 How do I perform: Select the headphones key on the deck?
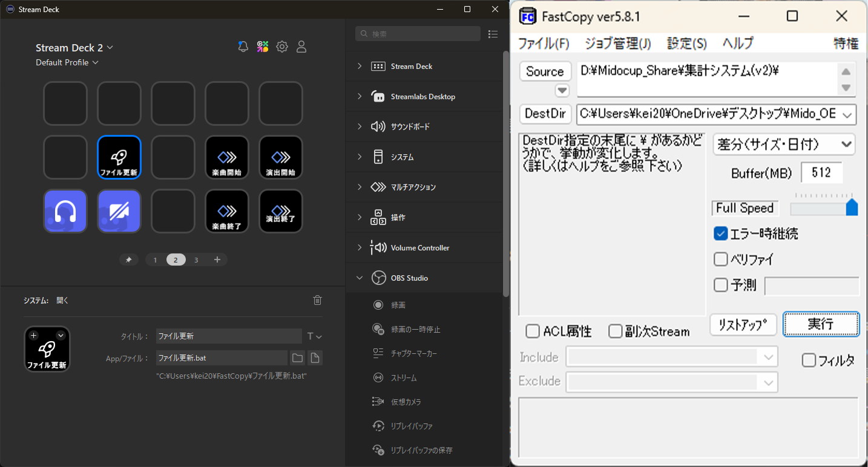point(65,211)
